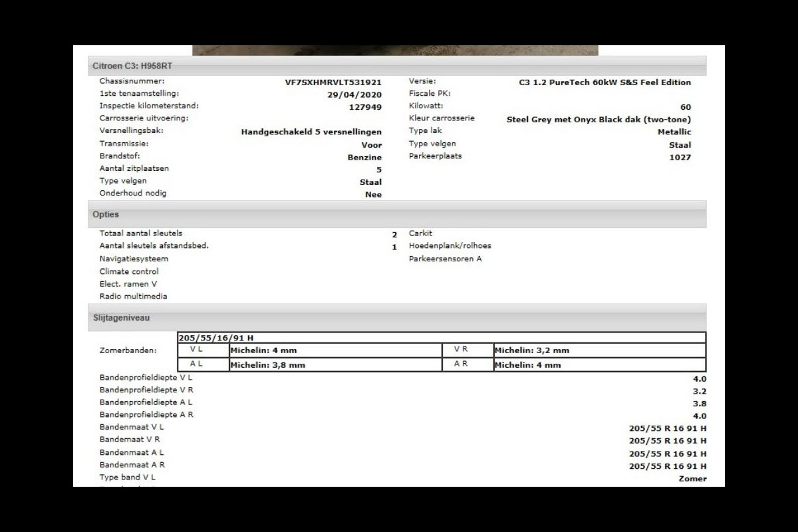
Task: Click the Michelin: 3,2 mm table cell
Action: 598,350
